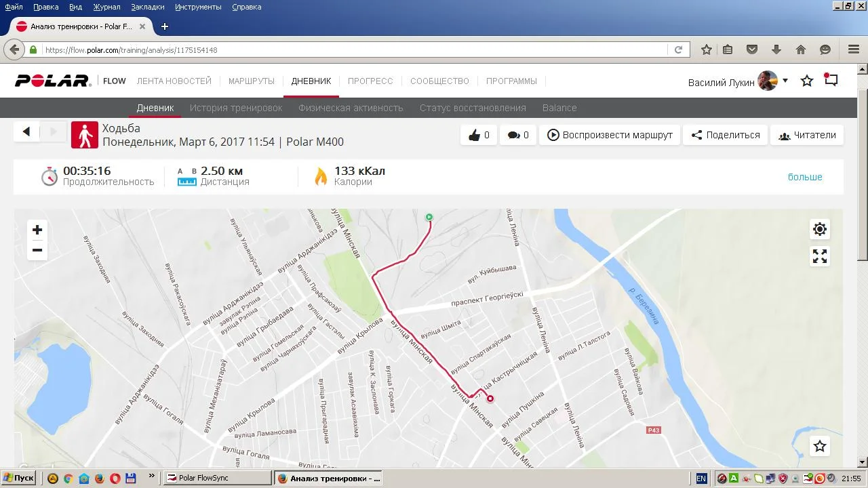The height and width of the screenshot is (488, 868).
Task: Click Воспроизвести маршрут to replay route
Action: click(610, 135)
